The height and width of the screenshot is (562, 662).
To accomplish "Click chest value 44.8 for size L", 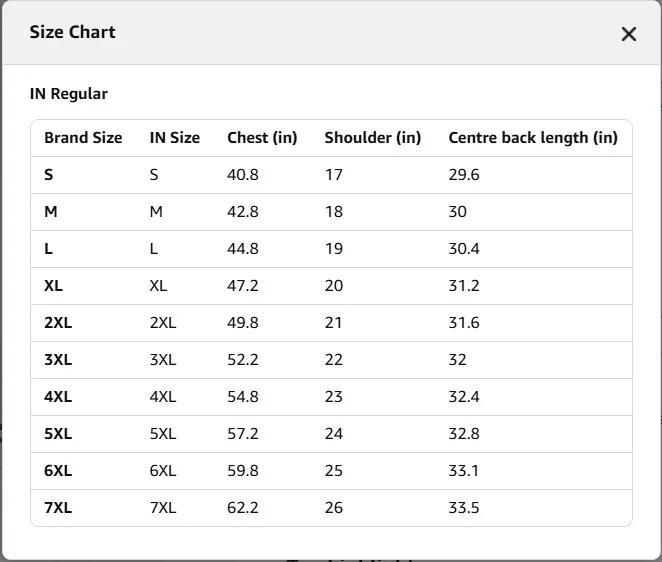I will tap(243, 249).
